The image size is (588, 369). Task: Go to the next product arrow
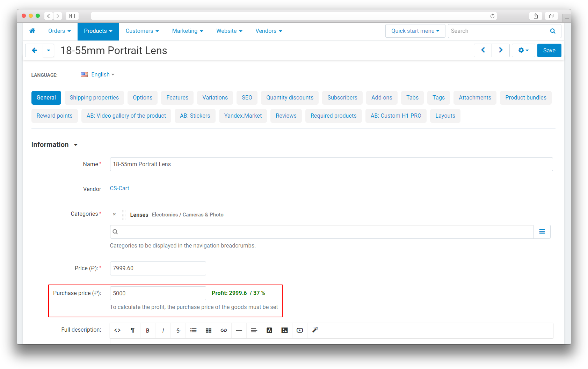coord(500,50)
